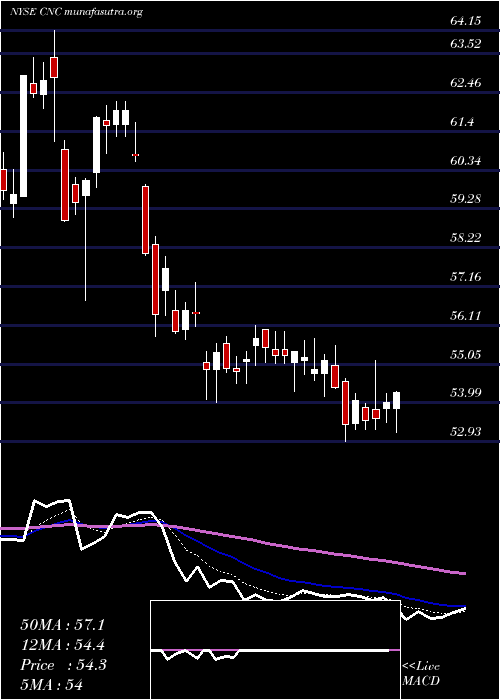The height and width of the screenshot is (700, 500).
Task: Select the 62.46 price axis label
Action: tap(465, 83)
